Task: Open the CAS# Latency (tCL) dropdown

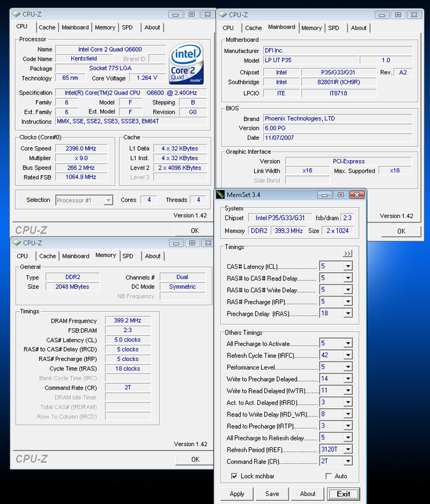Action: tap(348, 266)
